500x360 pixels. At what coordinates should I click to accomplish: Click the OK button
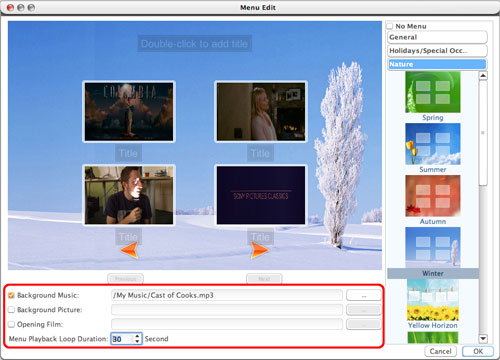tap(478, 351)
